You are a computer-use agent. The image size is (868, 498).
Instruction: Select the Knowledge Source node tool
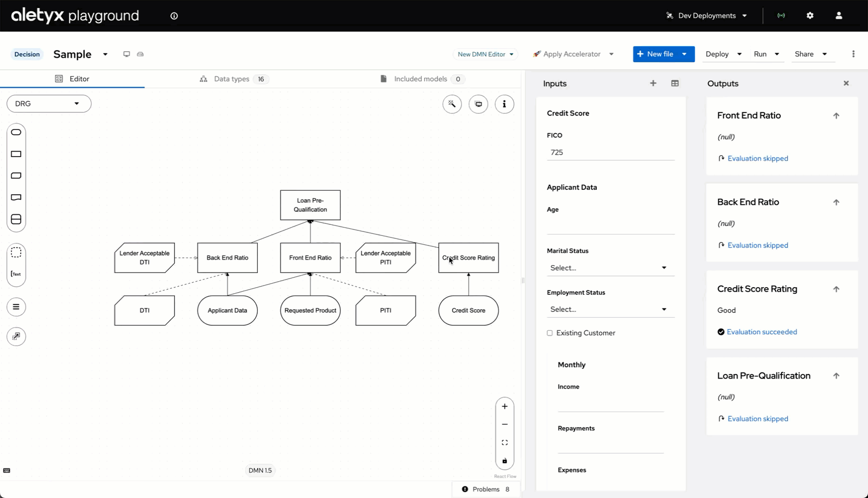point(16,197)
